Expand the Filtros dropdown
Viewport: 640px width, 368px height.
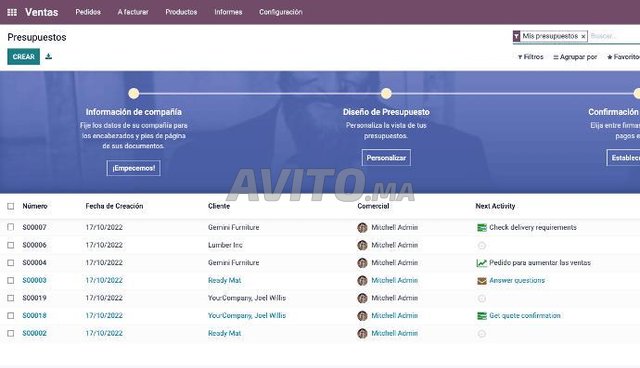pyautogui.click(x=531, y=57)
